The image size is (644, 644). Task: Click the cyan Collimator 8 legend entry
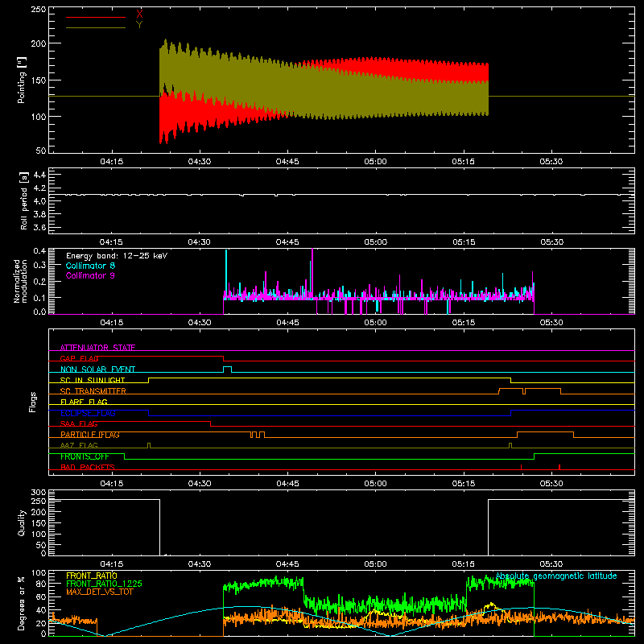click(90, 266)
